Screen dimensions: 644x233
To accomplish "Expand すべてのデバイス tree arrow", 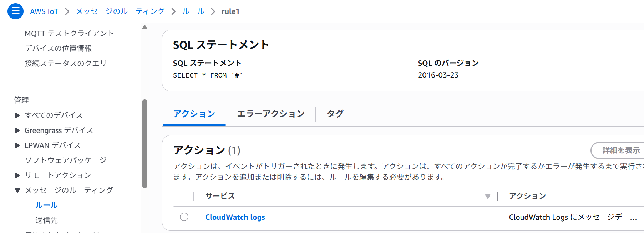I will coord(17,115).
